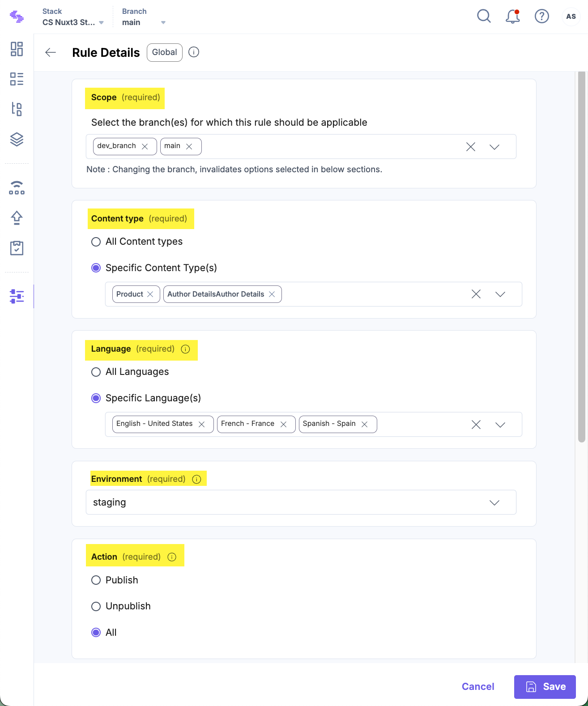Open the staging environment dropdown
This screenshot has width=588, height=706.
point(301,502)
